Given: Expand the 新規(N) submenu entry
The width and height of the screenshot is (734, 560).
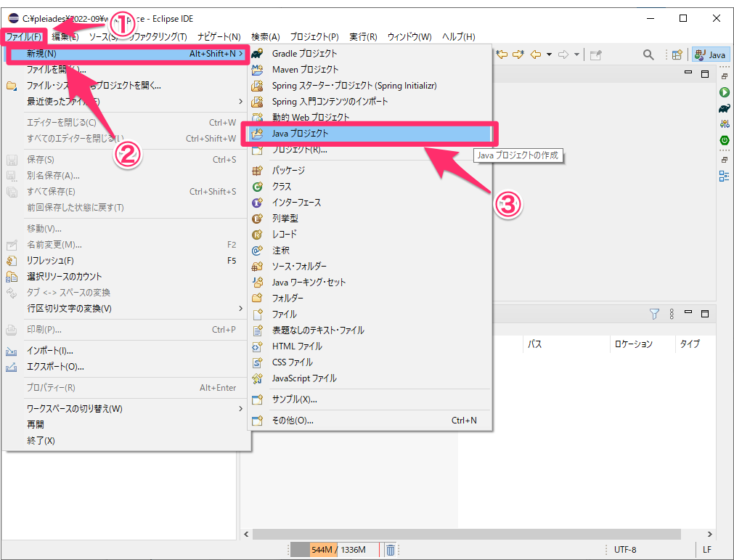Looking at the screenshot, I should click(x=126, y=54).
